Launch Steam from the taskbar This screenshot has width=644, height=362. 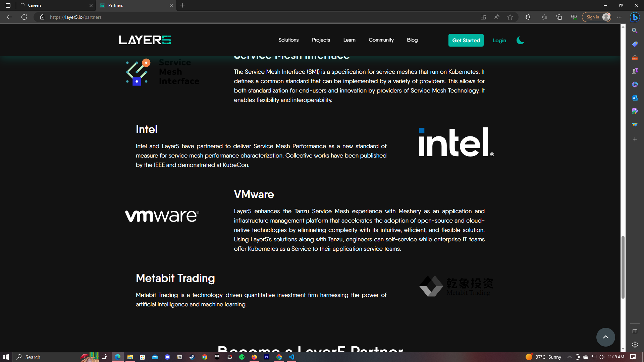(x=192, y=357)
